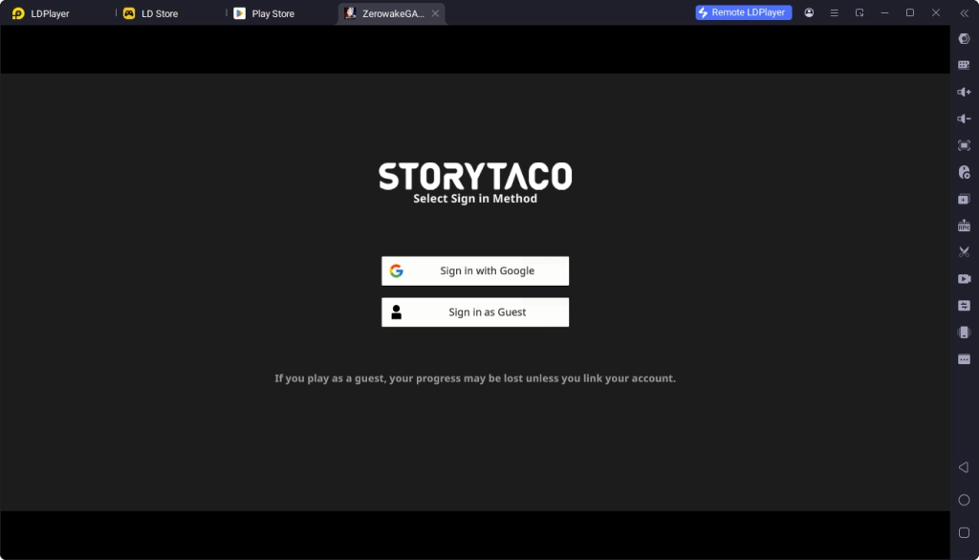The height and width of the screenshot is (560, 979).
Task: Open LDPlayer settings hexagon icon
Action: [964, 38]
